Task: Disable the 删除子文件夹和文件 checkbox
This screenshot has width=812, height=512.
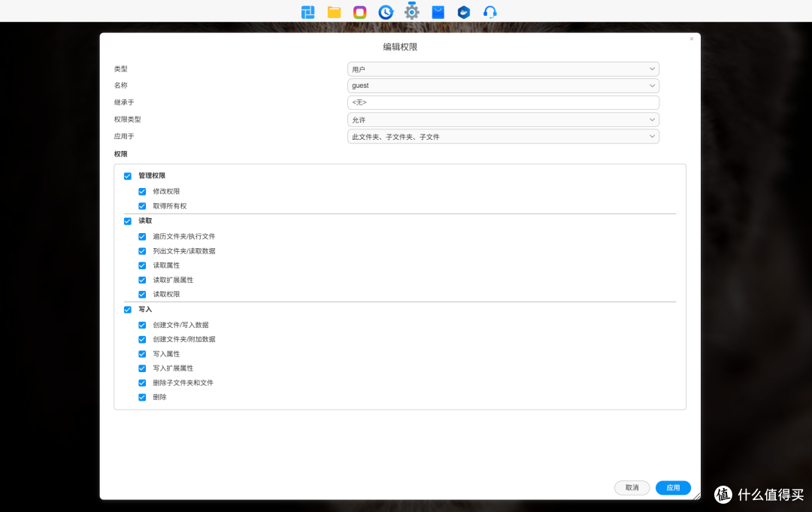Action: click(142, 383)
